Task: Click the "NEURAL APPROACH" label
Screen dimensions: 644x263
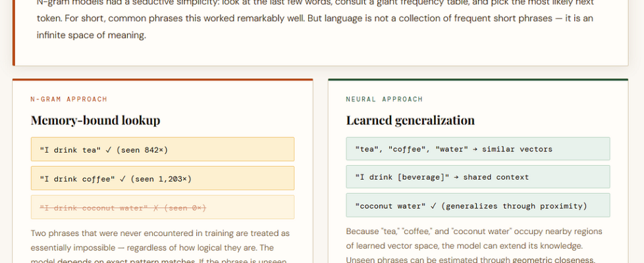Action: coord(385,99)
